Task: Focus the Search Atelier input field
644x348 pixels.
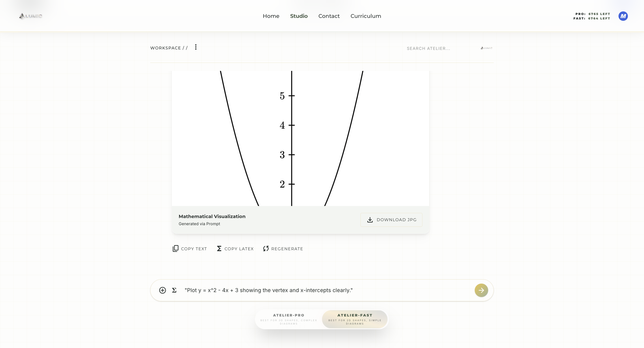Action: (x=441, y=48)
